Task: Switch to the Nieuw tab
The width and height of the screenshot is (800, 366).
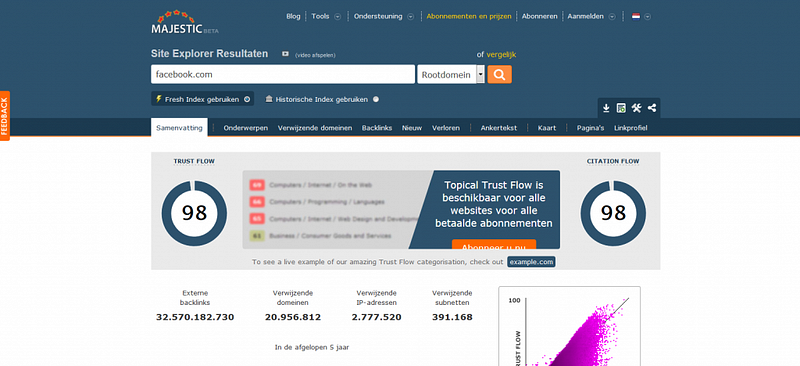Action: pyautogui.click(x=412, y=128)
